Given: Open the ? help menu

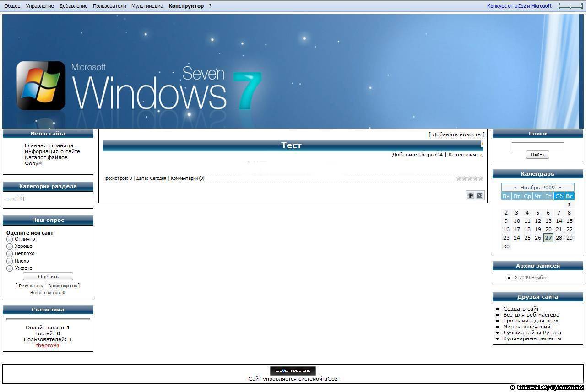Looking at the screenshot, I should (210, 6).
